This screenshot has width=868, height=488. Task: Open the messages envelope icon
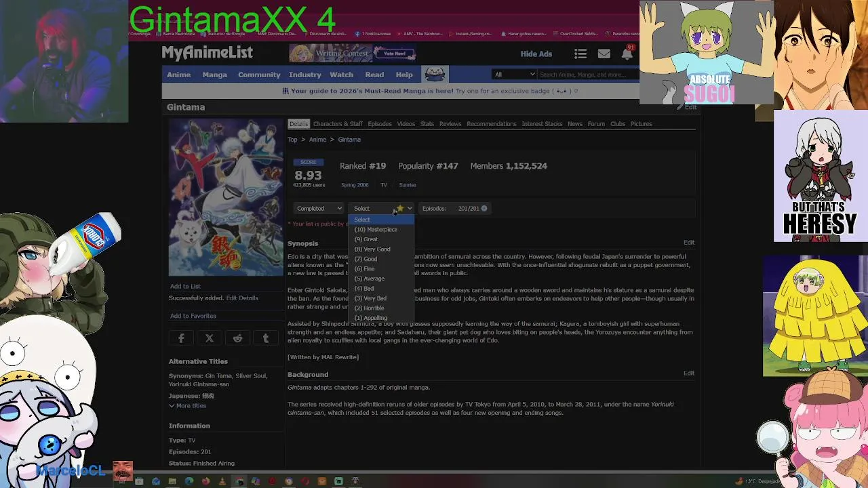pos(604,54)
